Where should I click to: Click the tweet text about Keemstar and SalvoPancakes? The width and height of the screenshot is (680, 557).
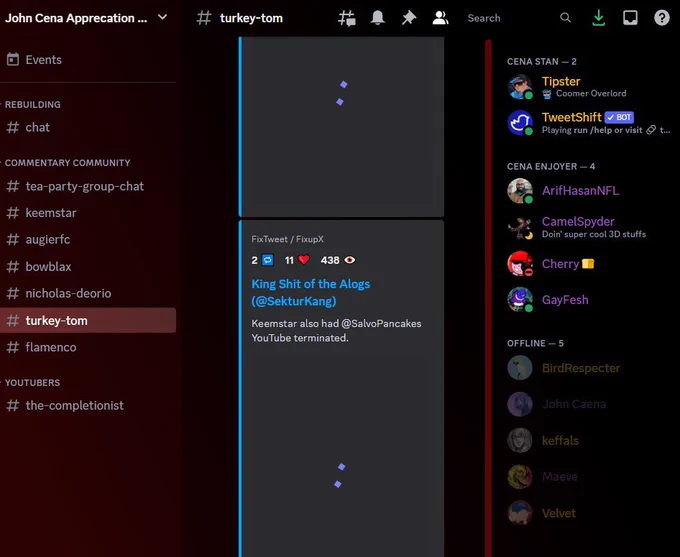pos(336,331)
